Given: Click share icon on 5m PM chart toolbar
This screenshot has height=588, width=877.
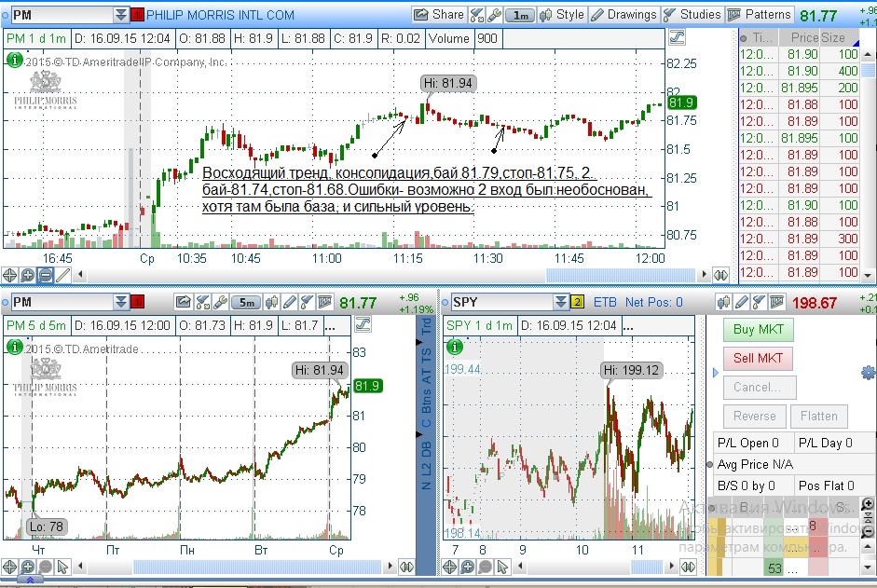Looking at the screenshot, I should 184,303.
